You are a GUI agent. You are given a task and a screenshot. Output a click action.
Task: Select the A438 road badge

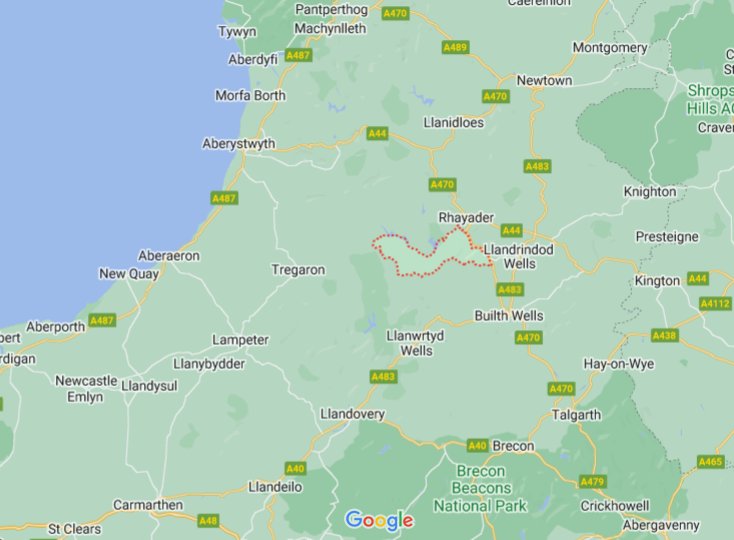click(664, 336)
